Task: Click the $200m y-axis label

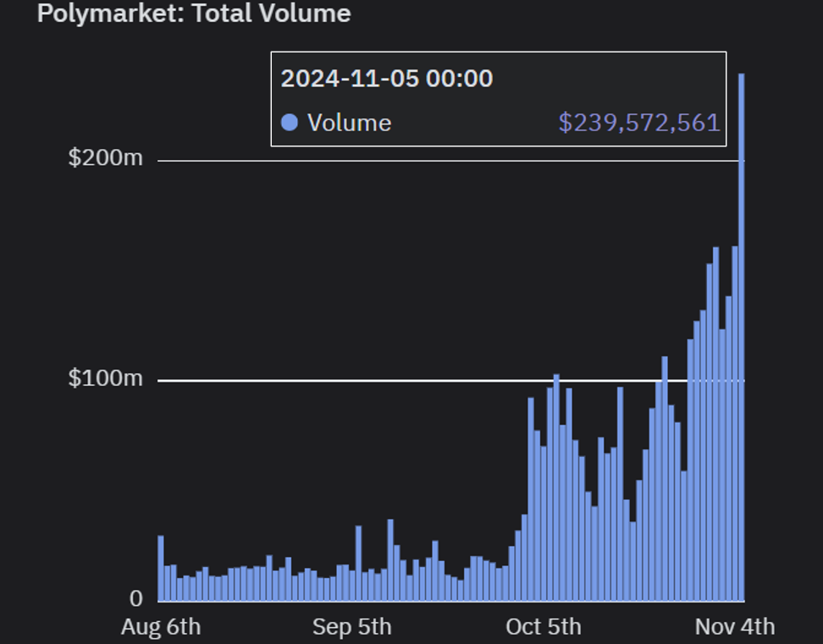Action: [106, 157]
